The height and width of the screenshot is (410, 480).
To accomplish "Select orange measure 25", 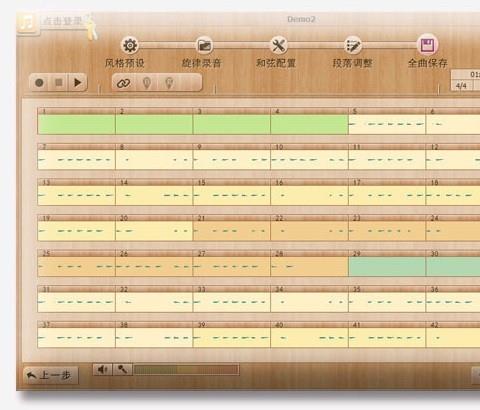I will (77, 267).
